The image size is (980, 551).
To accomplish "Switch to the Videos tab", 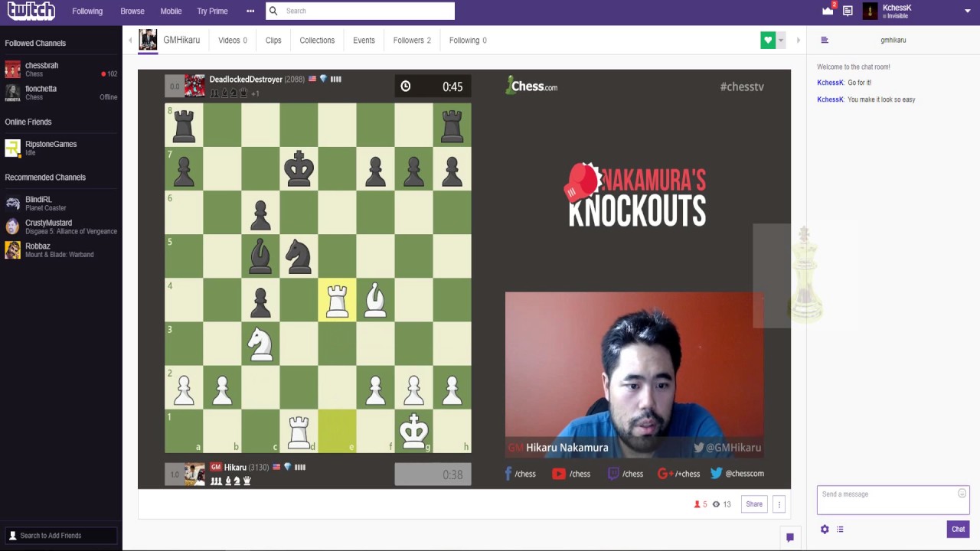I will click(233, 40).
